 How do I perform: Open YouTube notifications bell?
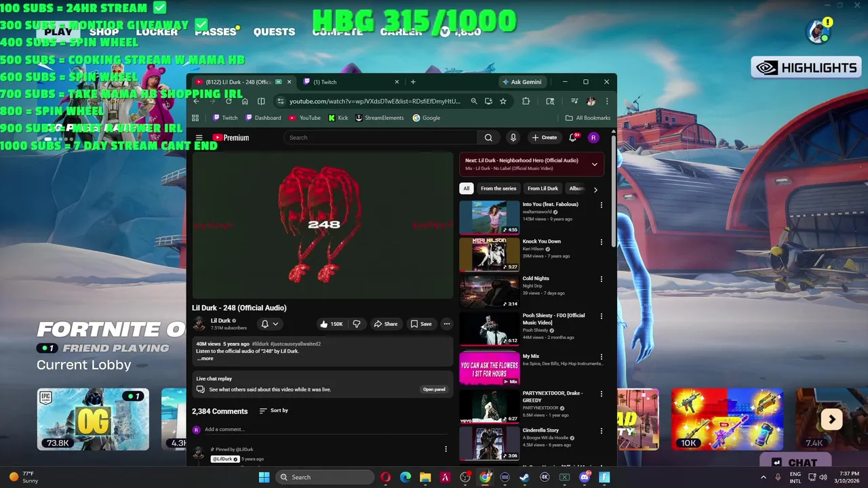pos(573,138)
